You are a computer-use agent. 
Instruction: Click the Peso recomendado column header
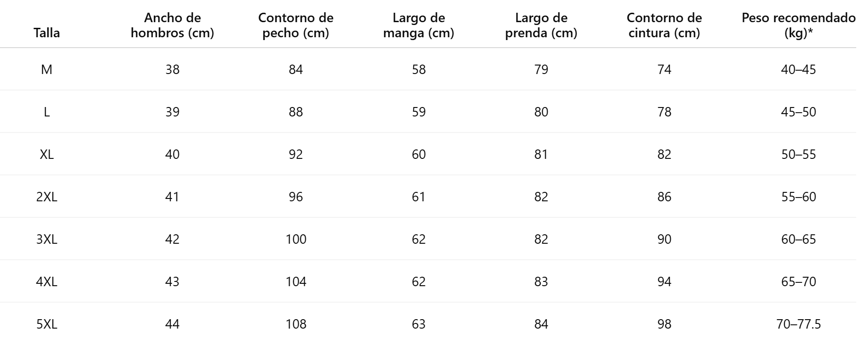(798, 25)
